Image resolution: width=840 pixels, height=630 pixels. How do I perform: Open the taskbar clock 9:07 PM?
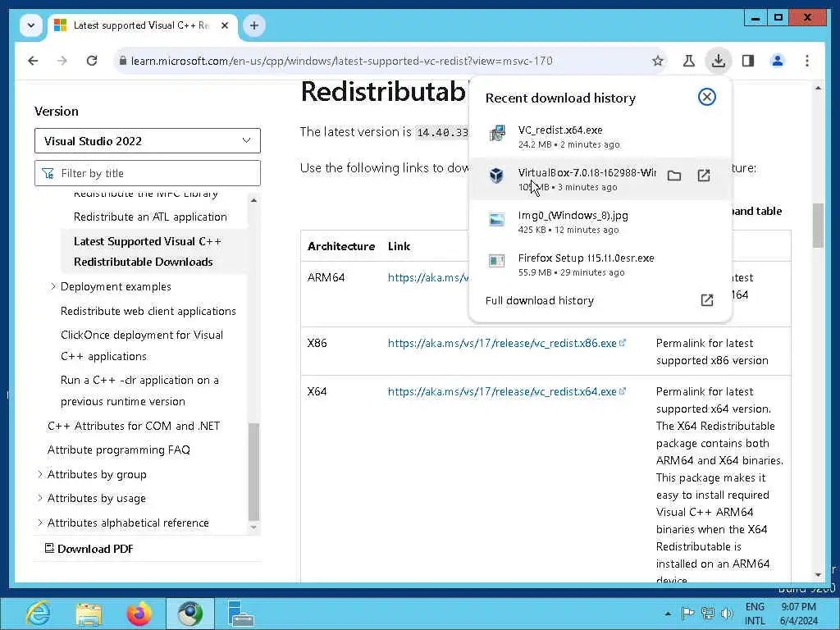(x=799, y=614)
